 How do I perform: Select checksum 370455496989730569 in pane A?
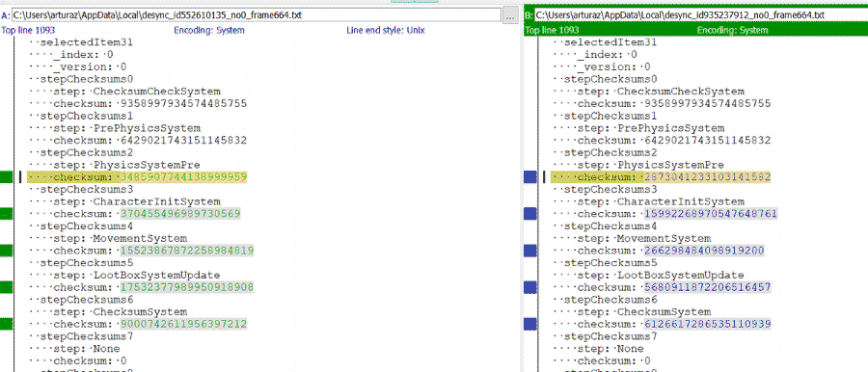click(x=180, y=214)
